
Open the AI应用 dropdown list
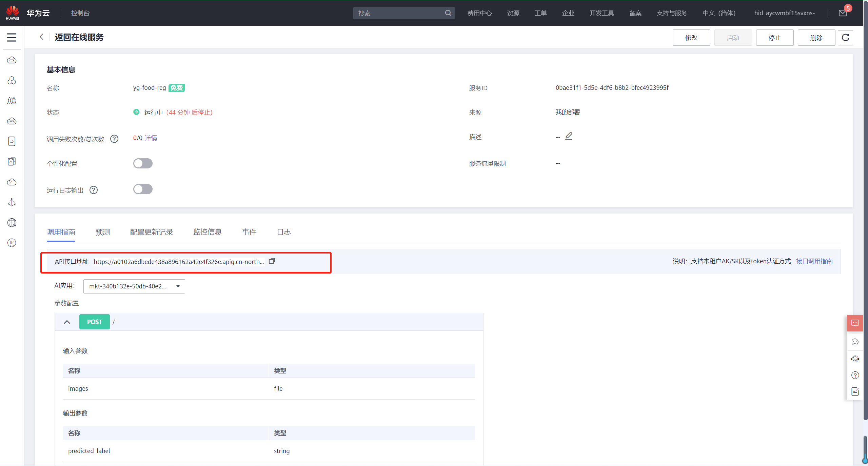134,286
